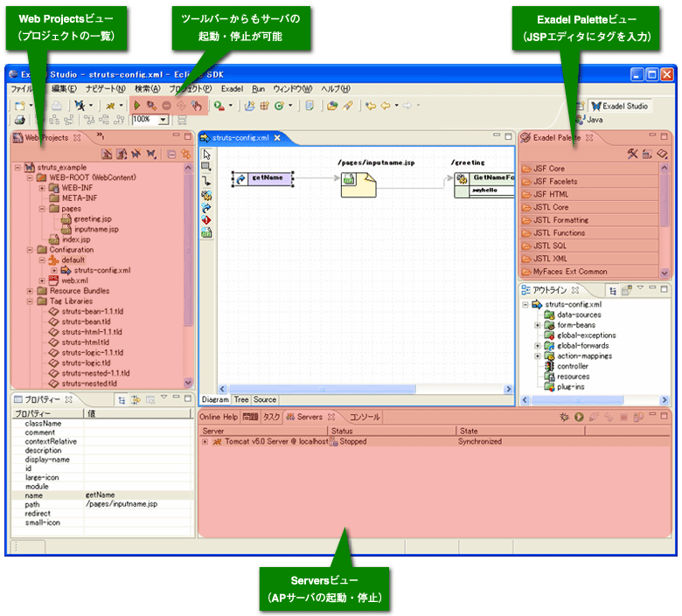Click the New wizard toolbar icon
The image size is (682, 616).
click(x=19, y=106)
